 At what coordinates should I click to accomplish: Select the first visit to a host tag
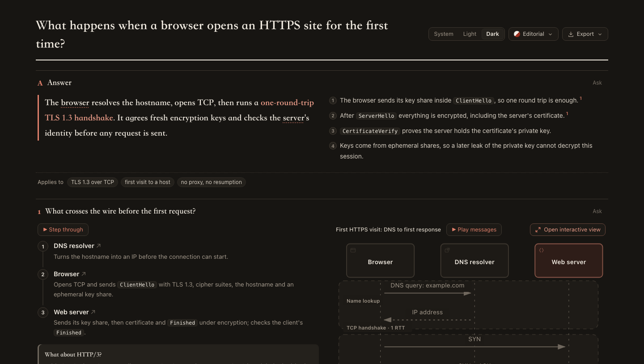pyautogui.click(x=148, y=182)
